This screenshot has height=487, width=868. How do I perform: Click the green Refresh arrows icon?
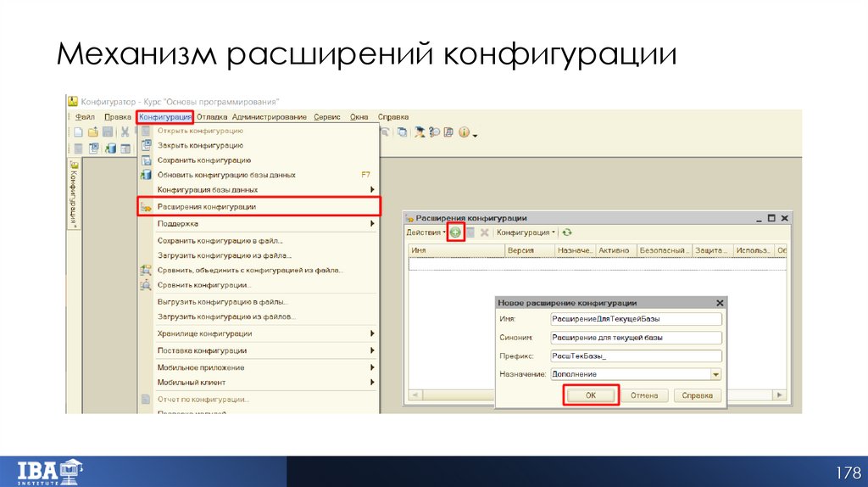click(567, 232)
